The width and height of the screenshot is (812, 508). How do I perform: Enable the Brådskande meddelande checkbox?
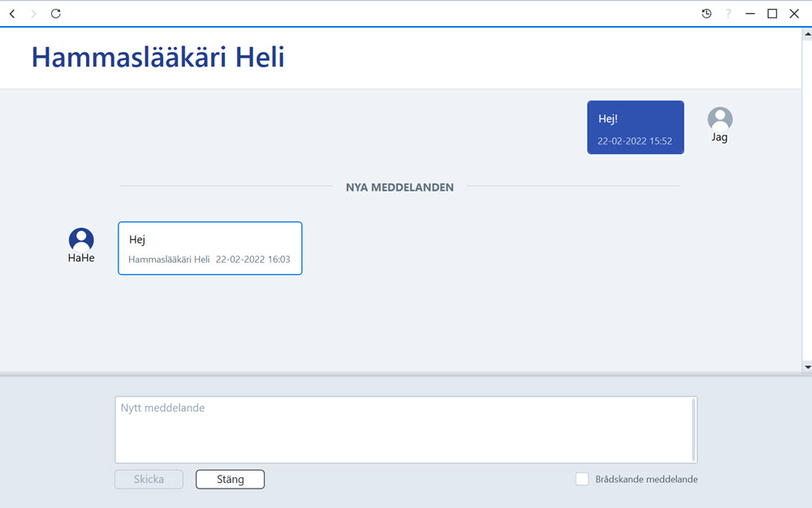point(582,479)
